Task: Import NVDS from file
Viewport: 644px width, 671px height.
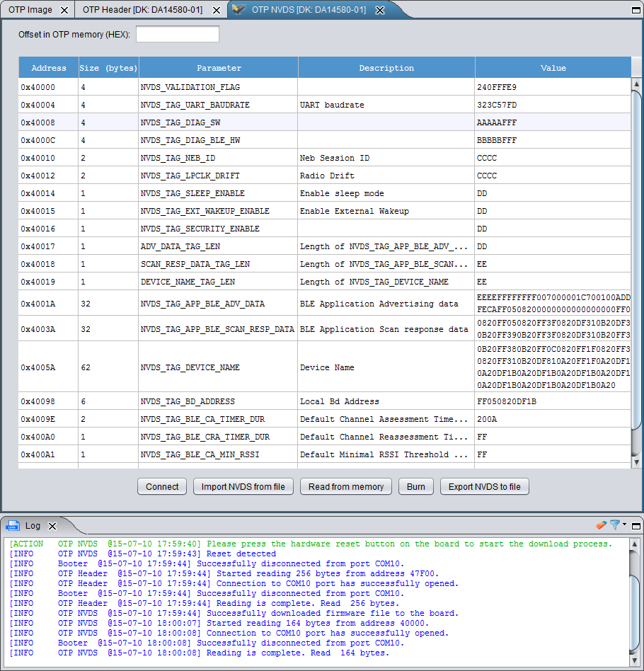Action: click(243, 486)
